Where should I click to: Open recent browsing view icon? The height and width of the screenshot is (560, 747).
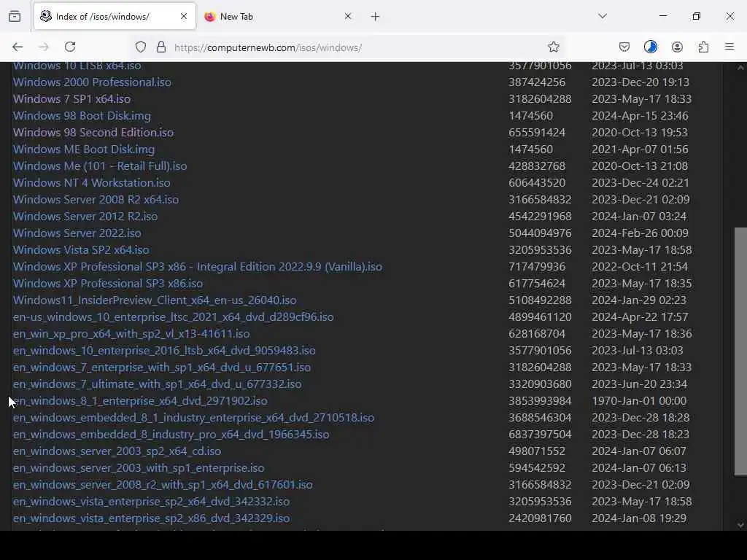tap(15, 17)
